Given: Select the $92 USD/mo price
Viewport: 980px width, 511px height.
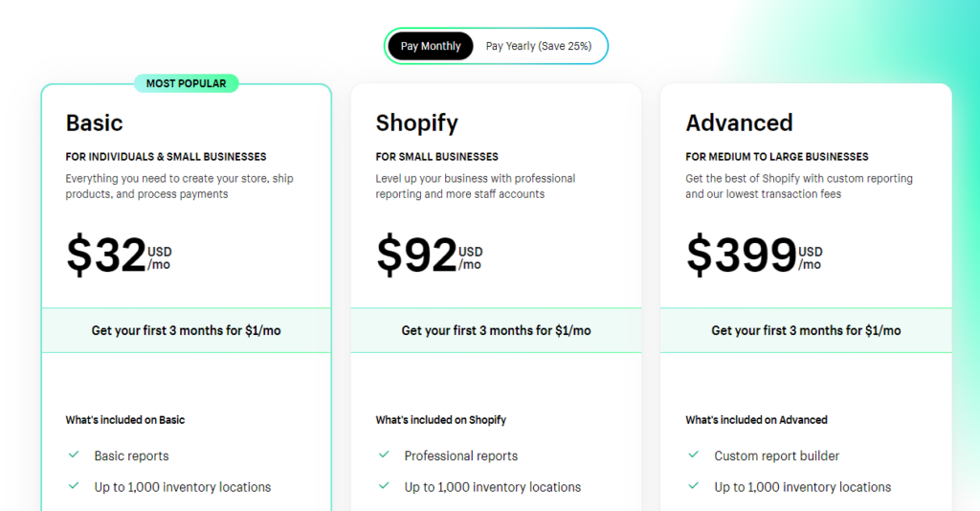Looking at the screenshot, I should 430,255.
